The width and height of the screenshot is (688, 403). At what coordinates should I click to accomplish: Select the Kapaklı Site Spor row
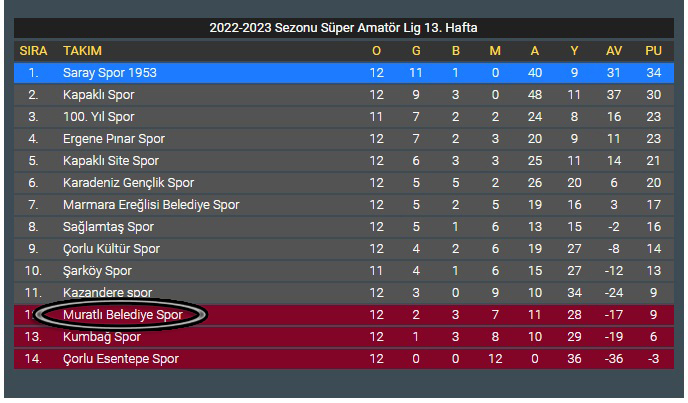tap(344, 161)
